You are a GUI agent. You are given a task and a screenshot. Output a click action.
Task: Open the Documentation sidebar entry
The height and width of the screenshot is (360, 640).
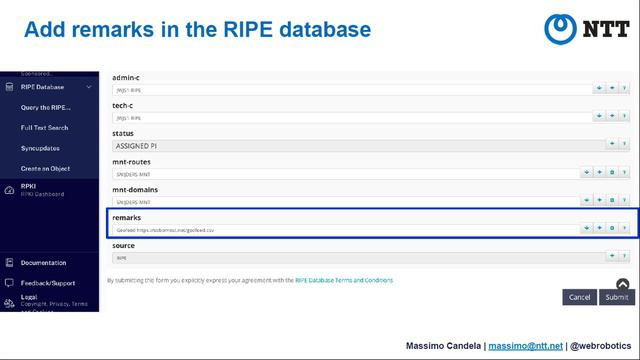pos(43,263)
